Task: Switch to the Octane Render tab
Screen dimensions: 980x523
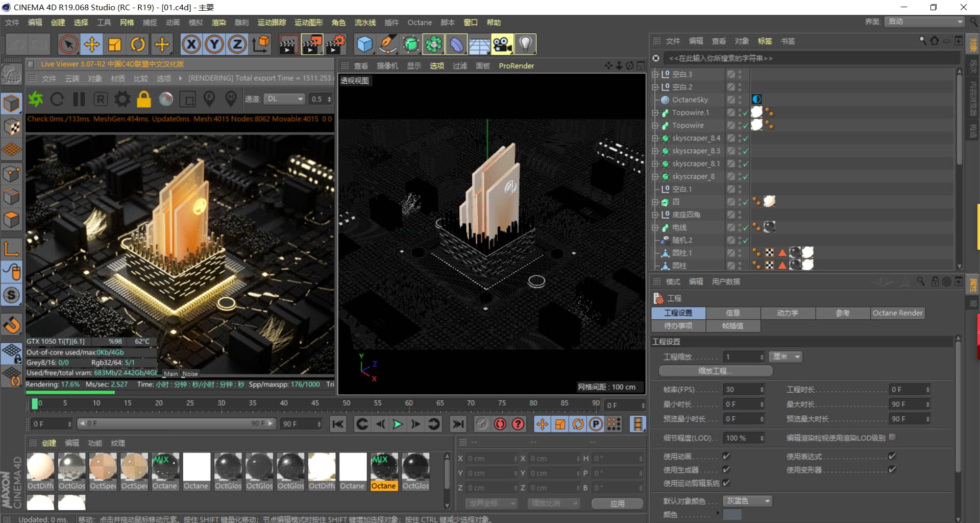Action: pos(897,313)
